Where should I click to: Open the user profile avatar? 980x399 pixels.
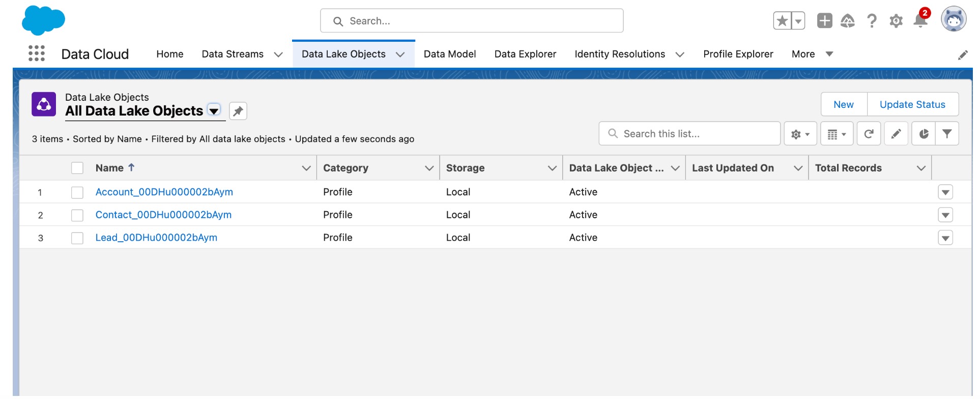coord(954,19)
